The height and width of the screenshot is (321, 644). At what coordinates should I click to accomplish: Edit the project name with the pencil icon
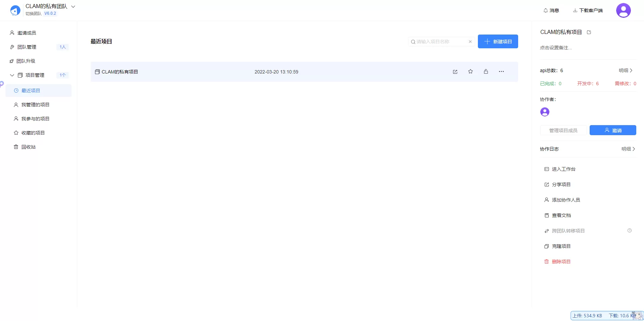pos(589,32)
